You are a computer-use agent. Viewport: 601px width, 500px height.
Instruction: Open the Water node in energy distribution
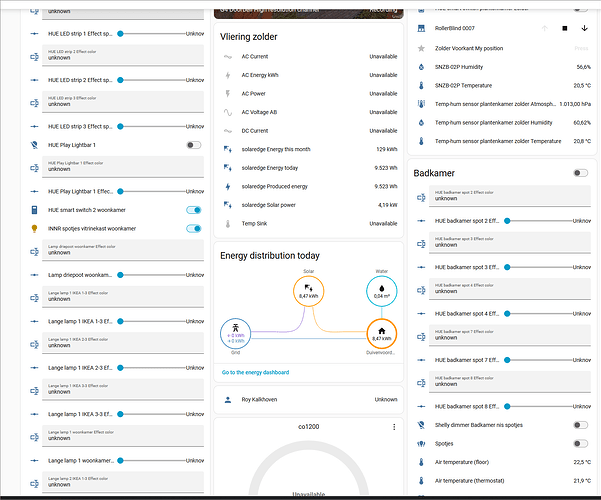[x=381, y=291]
